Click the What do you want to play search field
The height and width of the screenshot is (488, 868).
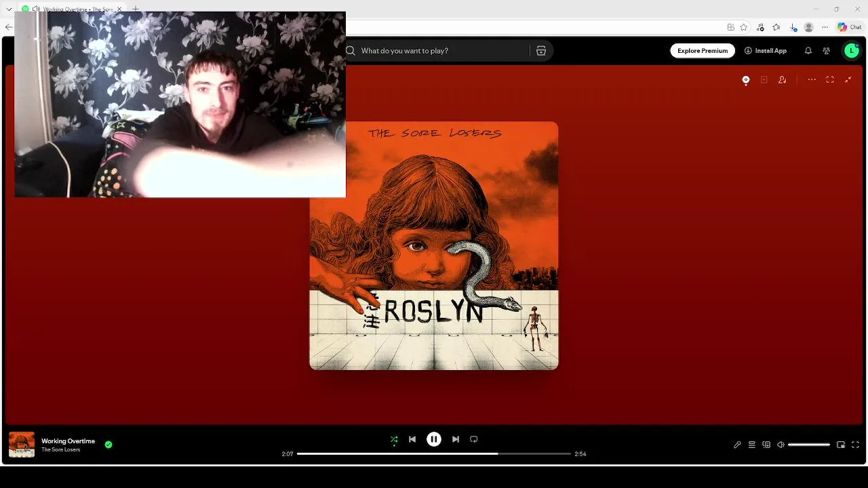[x=444, y=51]
